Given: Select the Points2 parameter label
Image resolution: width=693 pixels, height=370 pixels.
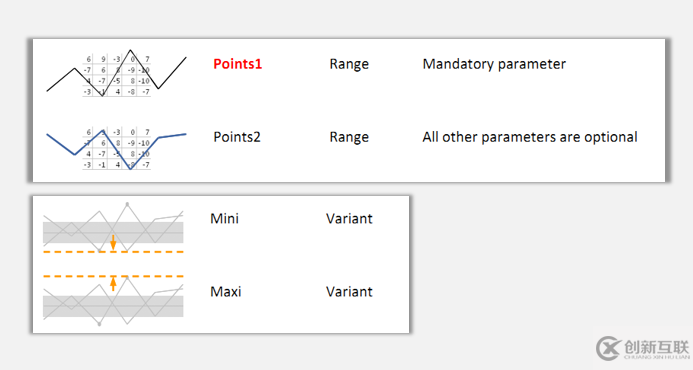Looking at the screenshot, I should pyautogui.click(x=237, y=137).
